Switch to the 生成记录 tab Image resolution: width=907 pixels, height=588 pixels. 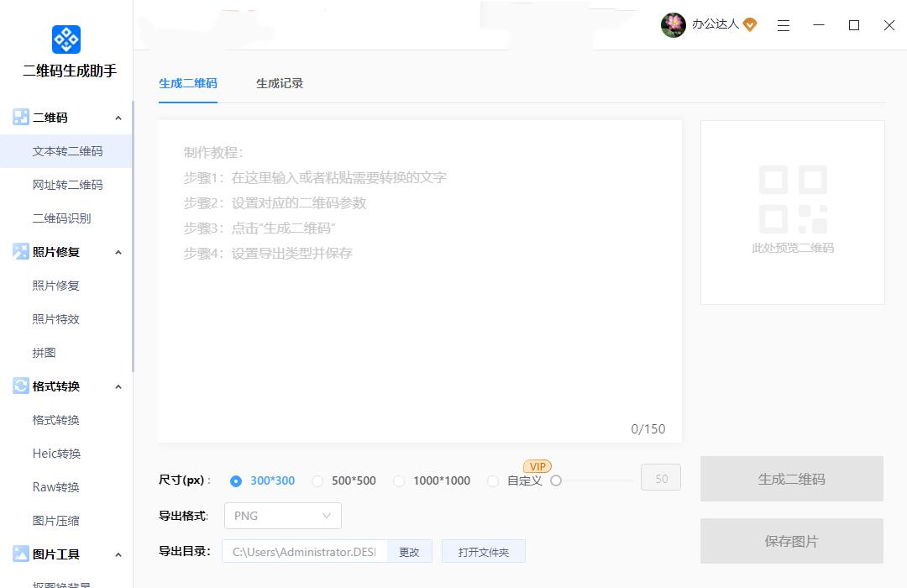(280, 84)
